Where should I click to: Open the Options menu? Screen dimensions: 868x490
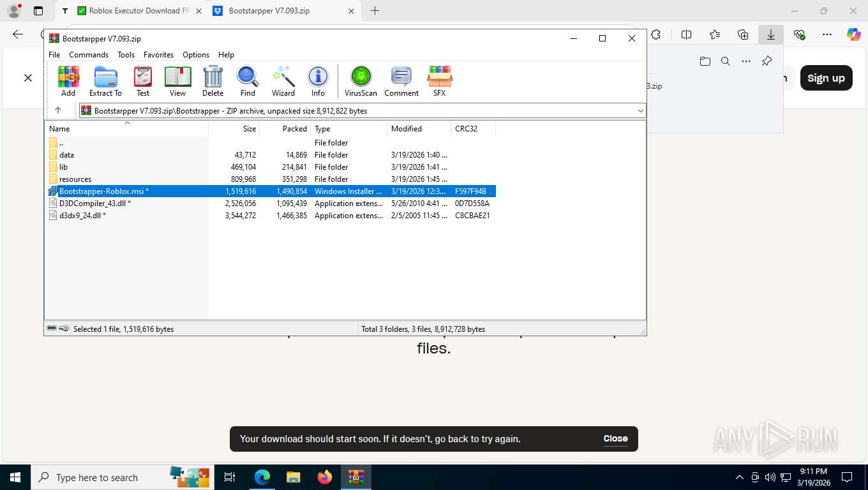point(196,55)
